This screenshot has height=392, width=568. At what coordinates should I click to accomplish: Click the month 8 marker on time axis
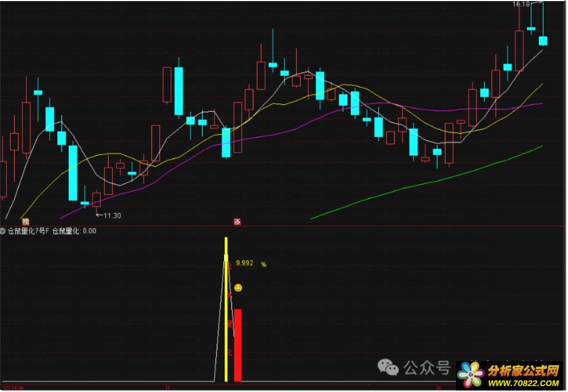[x=438, y=388]
